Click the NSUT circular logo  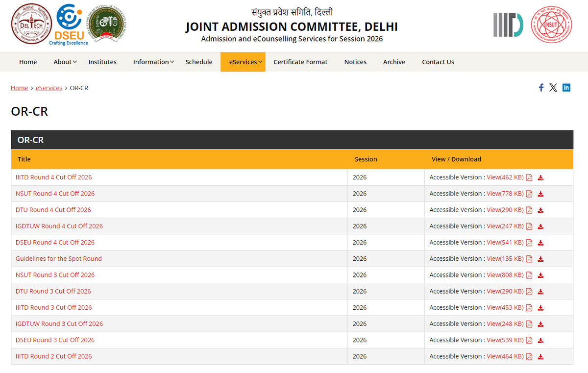tap(552, 25)
